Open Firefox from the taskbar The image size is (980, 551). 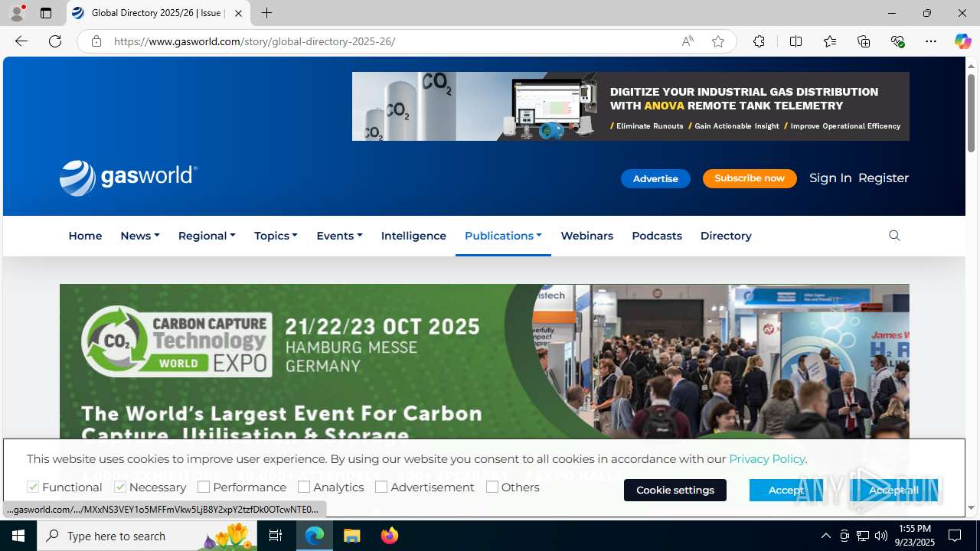pyautogui.click(x=389, y=536)
